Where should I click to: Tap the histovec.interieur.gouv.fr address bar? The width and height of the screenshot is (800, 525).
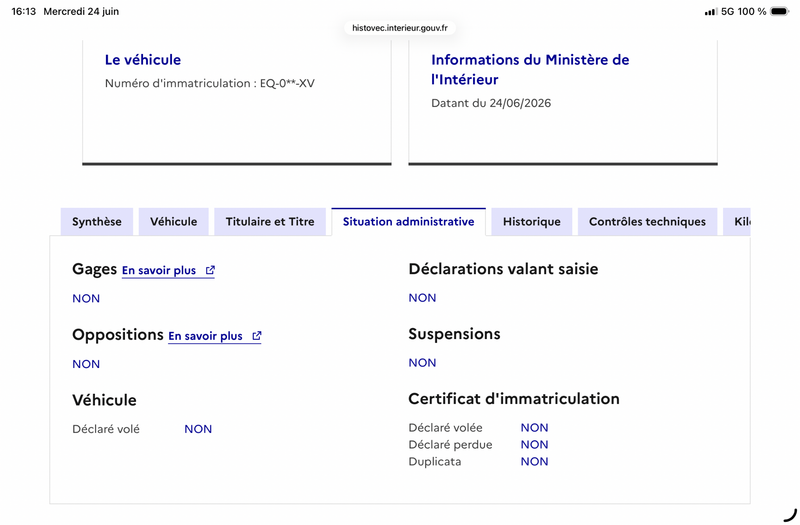(400, 28)
